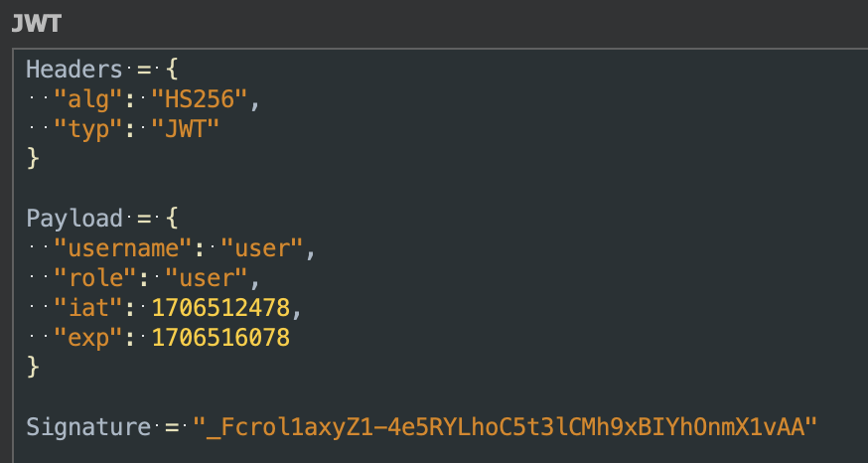Click the JWT panel title
Screen dimensions: 868x463
36,24
